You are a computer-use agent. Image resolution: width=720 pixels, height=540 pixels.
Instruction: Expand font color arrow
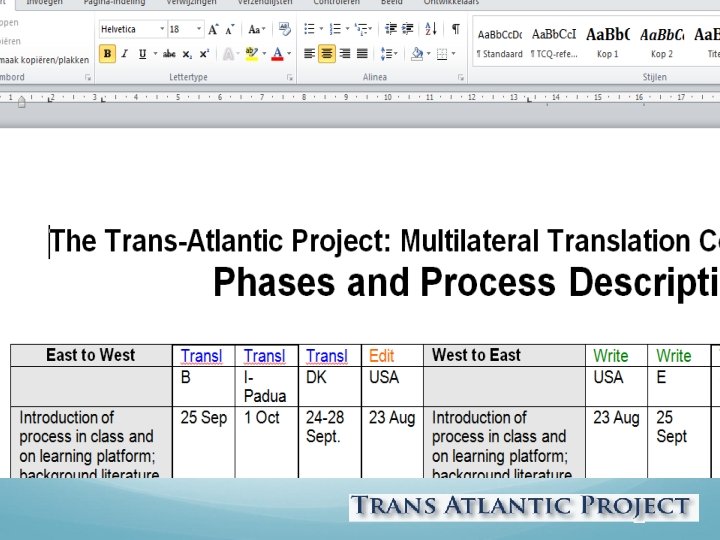click(289, 54)
